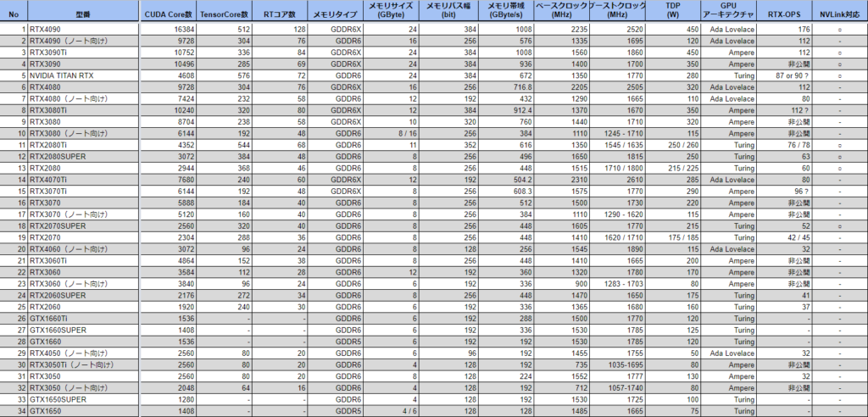
Task: Select the RTX2060SUPER model name cell
Action: [x=84, y=296]
